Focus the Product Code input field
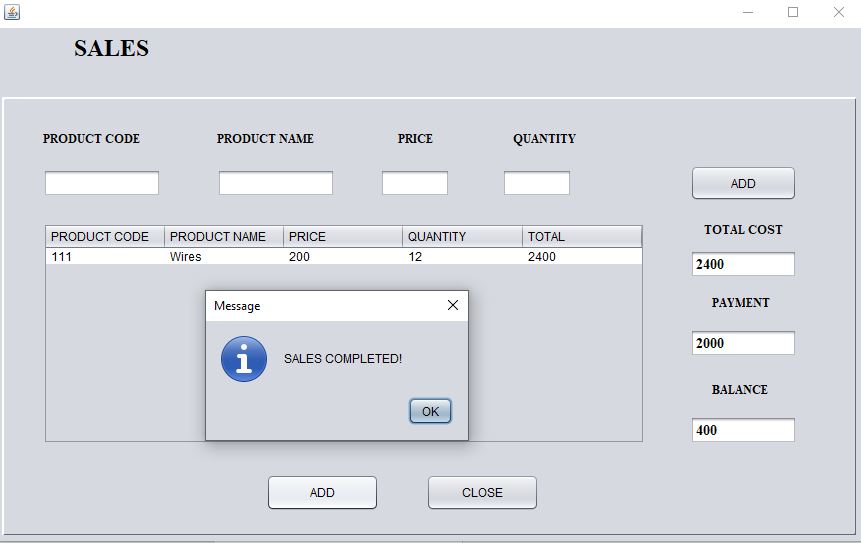Viewport: 861px width, 543px height. click(x=102, y=183)
